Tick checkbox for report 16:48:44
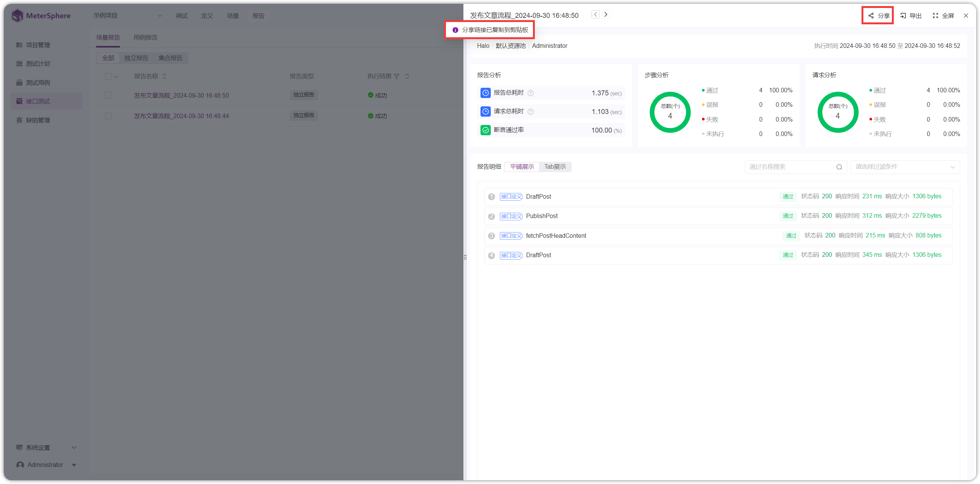This screenshot has width=980, height=484. pyautogui.click(x=108, y=115)
